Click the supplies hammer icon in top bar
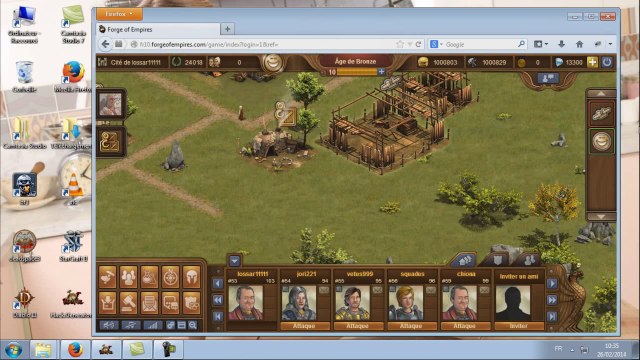The height and width of the screenshot is (360, 640). [472, 62]
